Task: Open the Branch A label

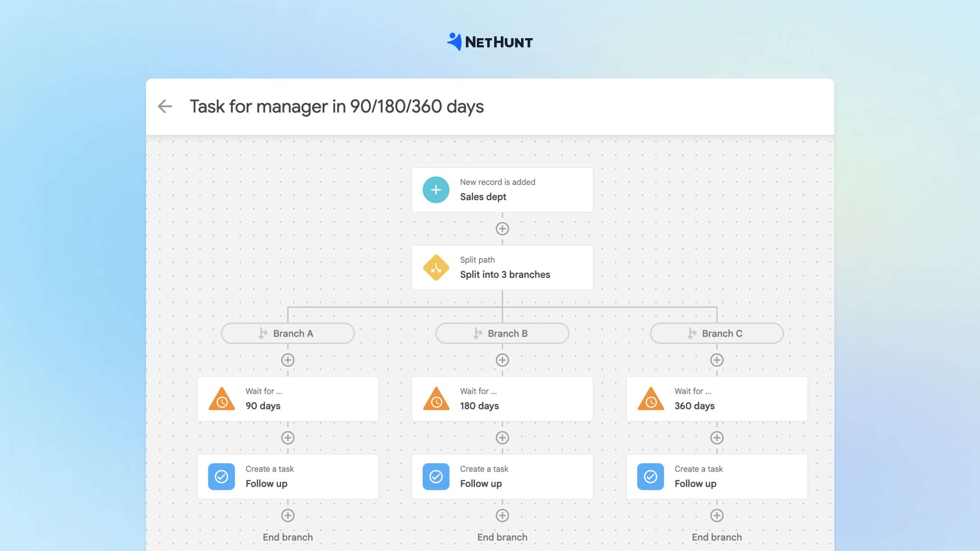Action: (x=288, y=333)
